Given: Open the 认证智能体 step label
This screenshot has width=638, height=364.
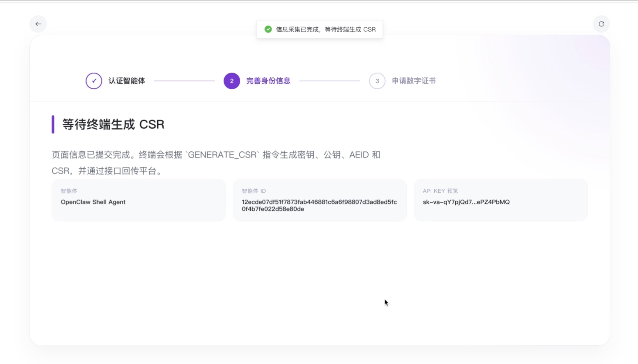Looking at the screenshot, I should point(126,81).
